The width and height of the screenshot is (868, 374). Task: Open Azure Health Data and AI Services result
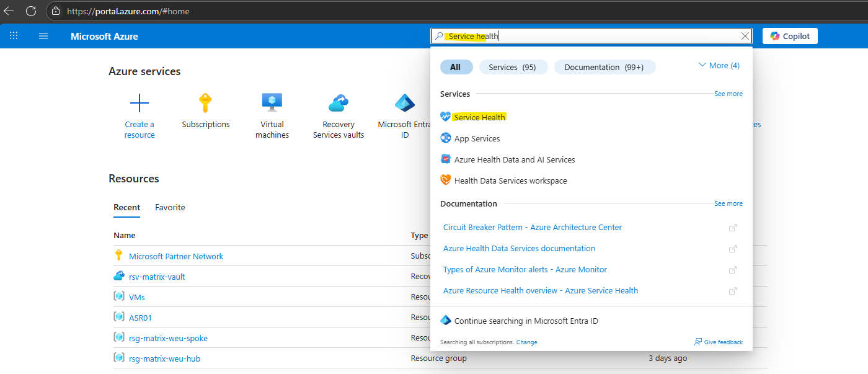(x=515, y=159)
